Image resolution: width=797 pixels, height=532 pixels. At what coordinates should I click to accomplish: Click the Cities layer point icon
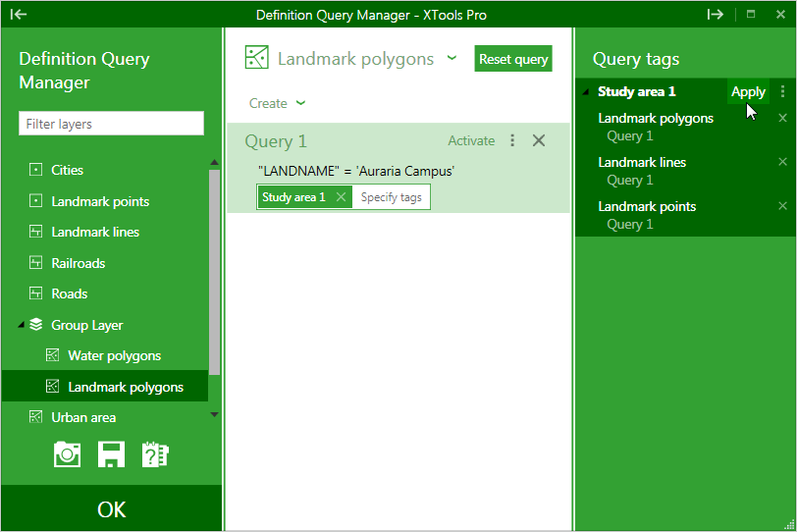pos(35,170)
